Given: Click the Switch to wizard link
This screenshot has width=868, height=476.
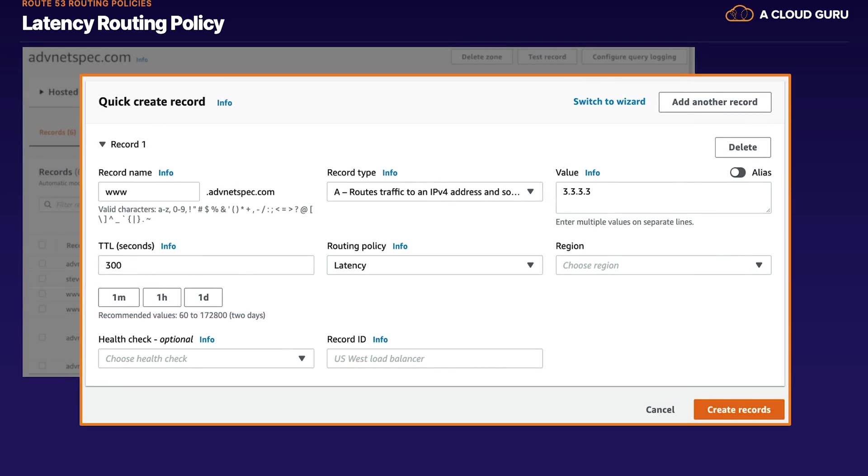Looking at the screenshot, I should tap(609, 102).
